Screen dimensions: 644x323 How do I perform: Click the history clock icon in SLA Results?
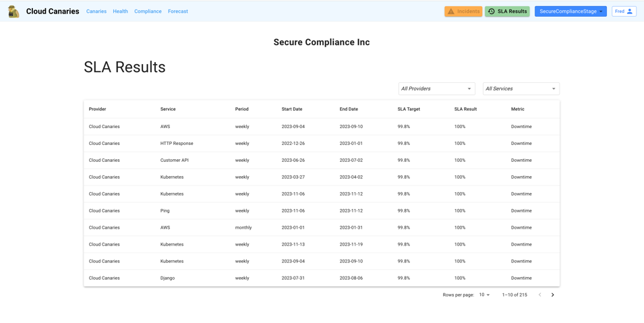coord(491,11)
